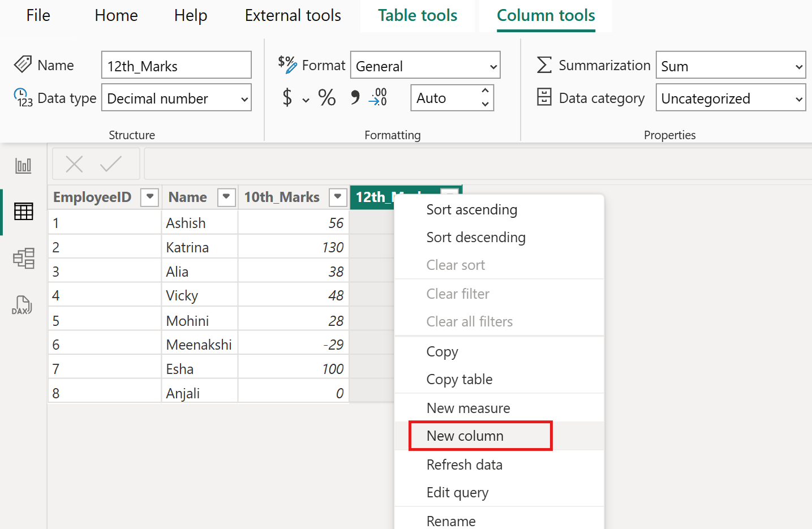
Task: Open the DAX query view
Action: 22,305
